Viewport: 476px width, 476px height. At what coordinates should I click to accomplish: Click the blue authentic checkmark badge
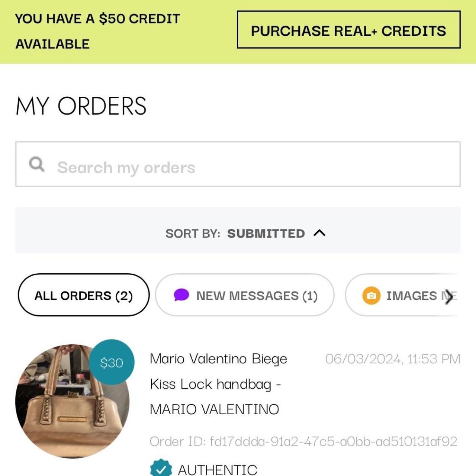coord(161,468)
